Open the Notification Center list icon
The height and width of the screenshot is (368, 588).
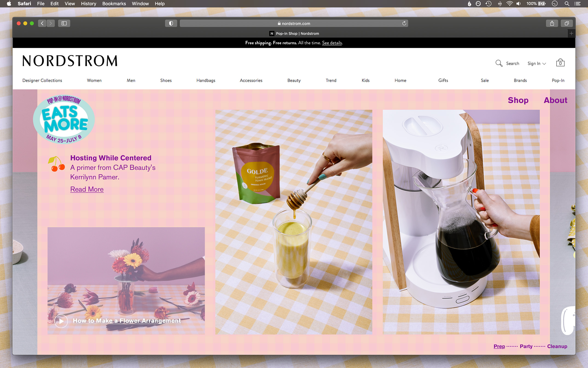tap(577, 4)
